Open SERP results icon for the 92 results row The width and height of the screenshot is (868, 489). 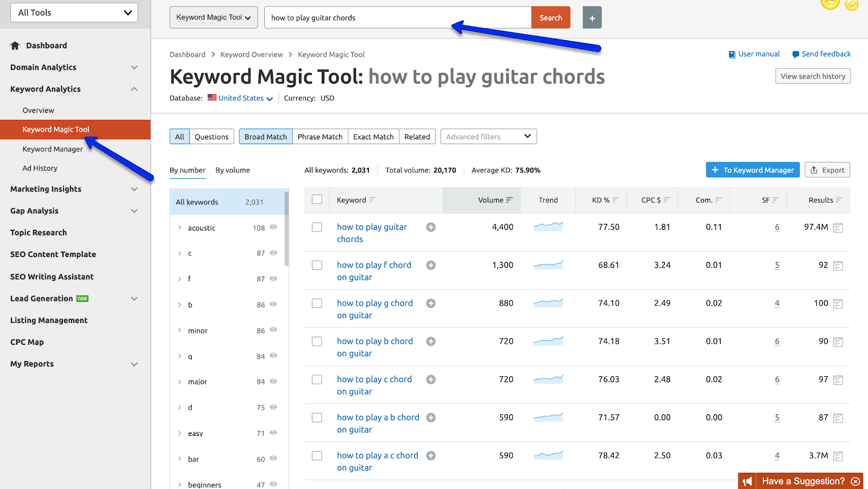pyautogui.click(x=838, y=266)
